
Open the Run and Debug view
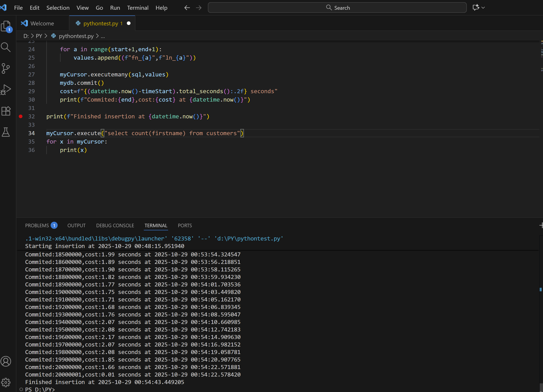6,90
